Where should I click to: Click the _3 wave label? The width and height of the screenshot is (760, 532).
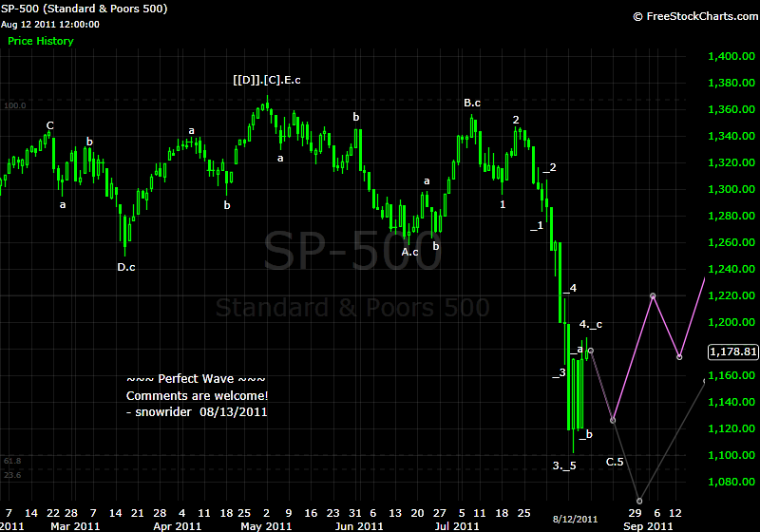click(559, 372)
